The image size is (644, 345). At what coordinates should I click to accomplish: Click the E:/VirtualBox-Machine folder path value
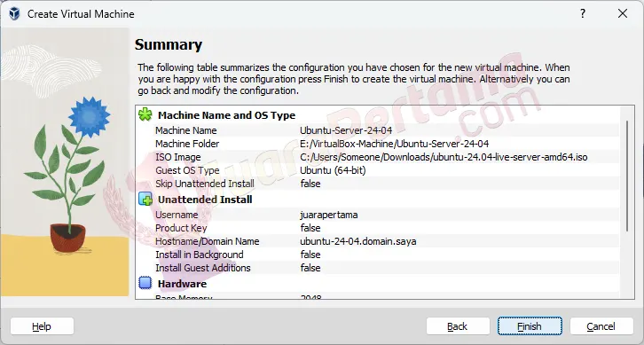point(394,144)
